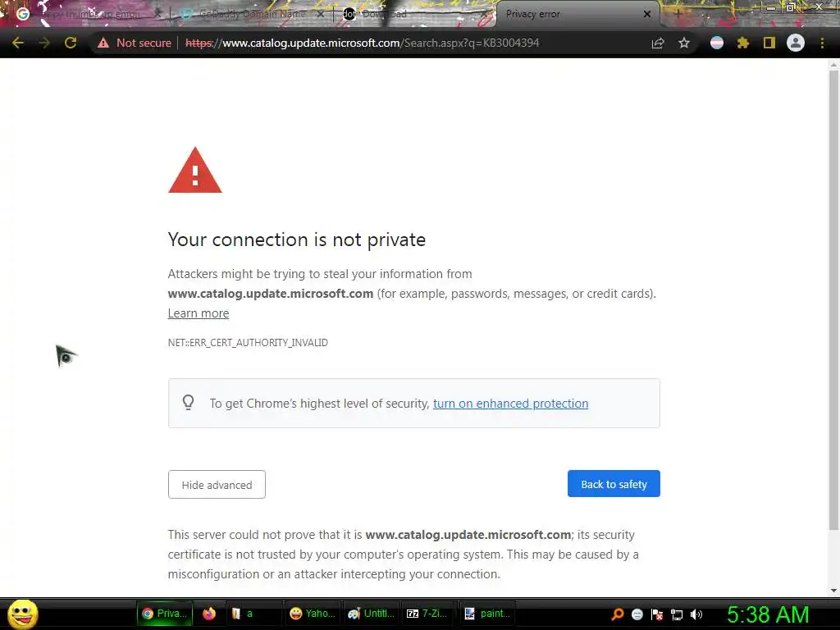Close the GoDaddy Domain Name tab
Viewport: 840px width, 630px height.
[321, 14]
